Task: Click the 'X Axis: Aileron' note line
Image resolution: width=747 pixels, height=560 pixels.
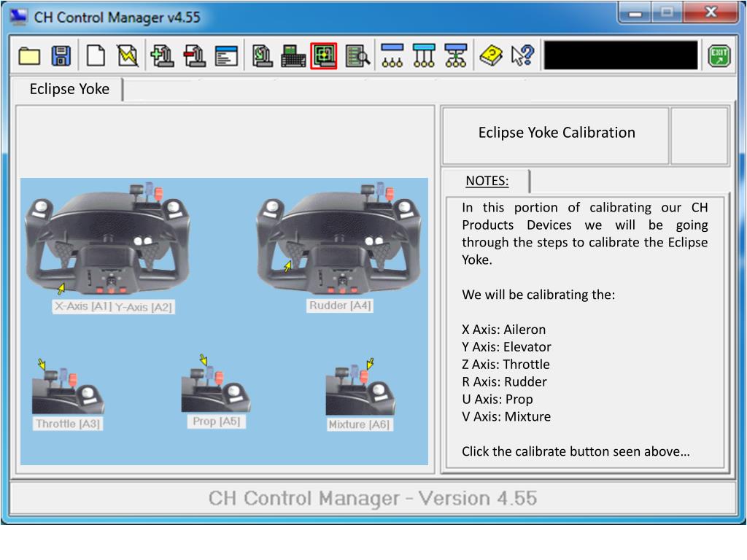Action: point(503,330)
